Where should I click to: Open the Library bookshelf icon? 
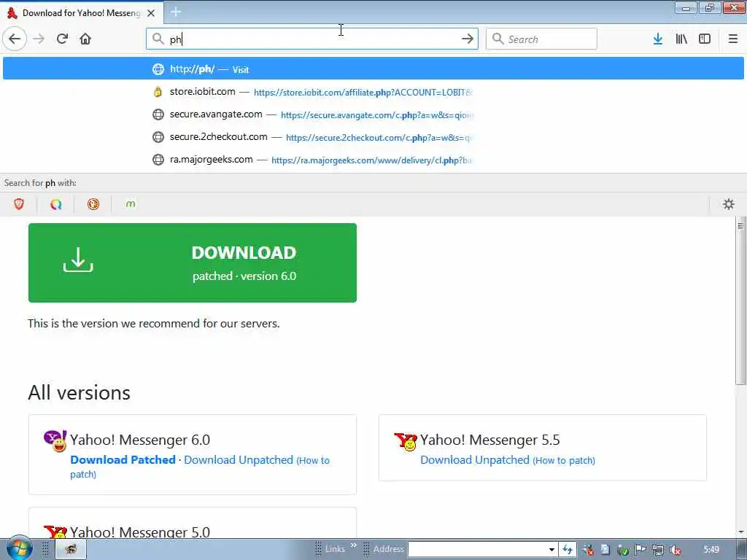(x=681, y=39)
